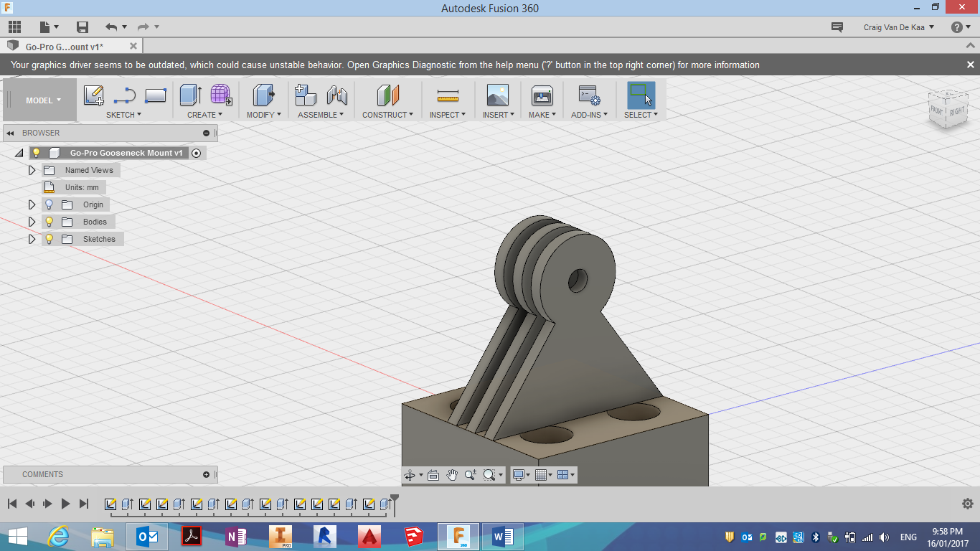Select the Pan hand tool
The height and width of the screenshot is (551, 980).
[x=452, y=475]
